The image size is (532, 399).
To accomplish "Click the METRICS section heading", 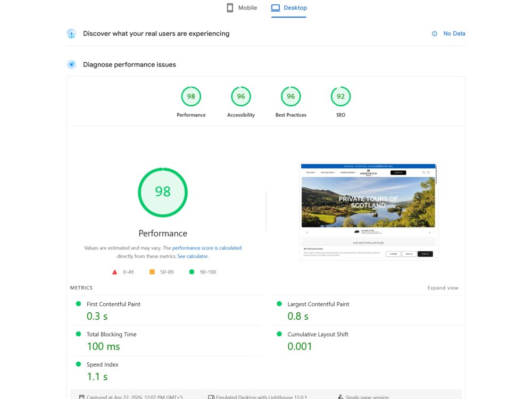I will pyautogui.click(x=81, y=288).
